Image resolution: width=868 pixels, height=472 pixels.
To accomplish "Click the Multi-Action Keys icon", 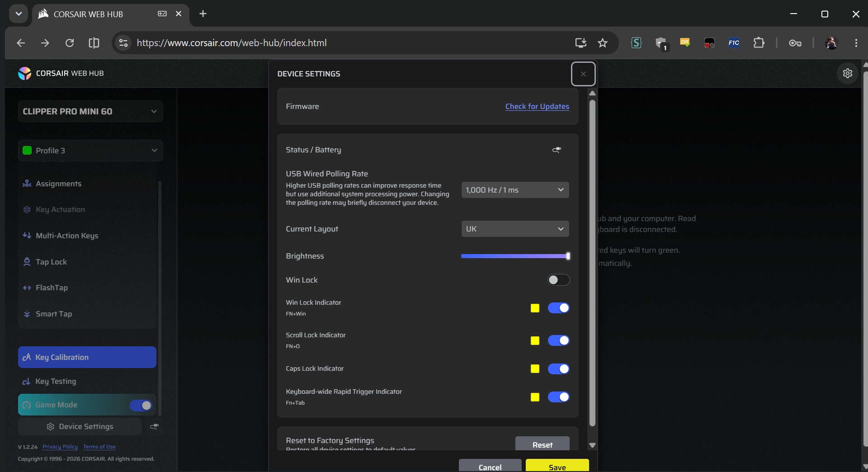I will pyautogui.click(x=27, y=236).
